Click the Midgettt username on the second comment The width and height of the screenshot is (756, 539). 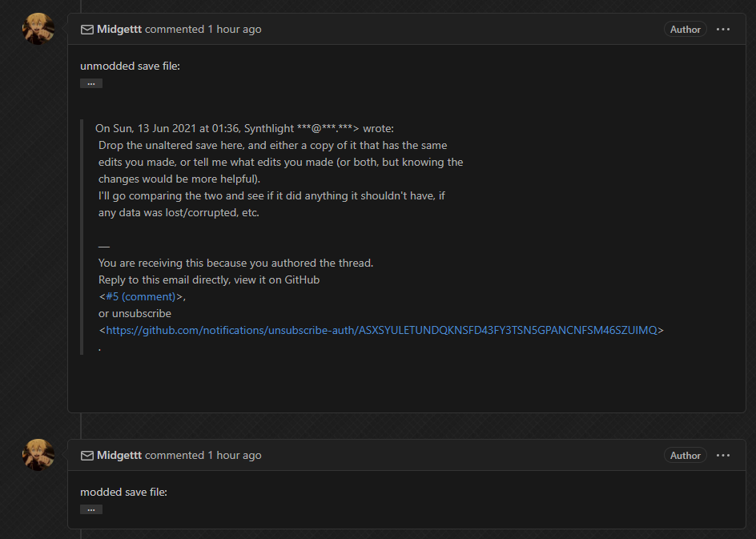tap(119, 455)
